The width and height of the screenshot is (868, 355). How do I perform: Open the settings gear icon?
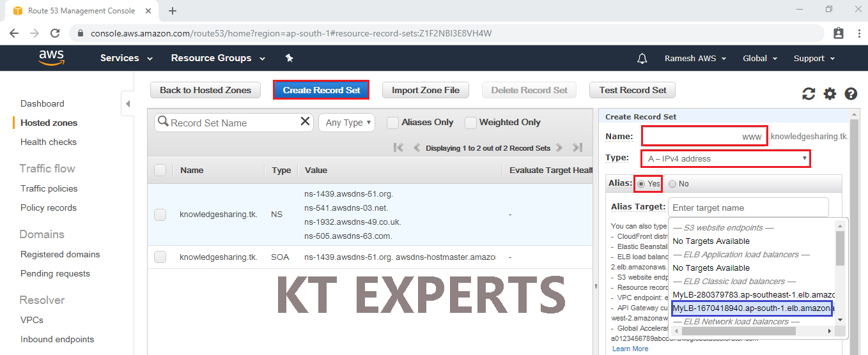tap(830, 94)
